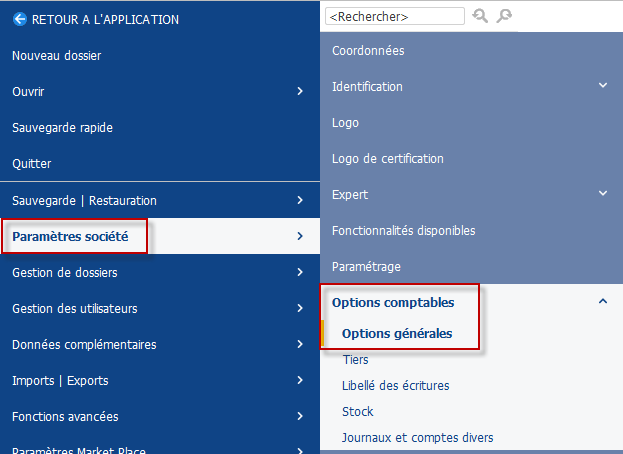623x454 pixels.
Task: Open Gestion des utilisateurs menu
Action: click(75, 309)
